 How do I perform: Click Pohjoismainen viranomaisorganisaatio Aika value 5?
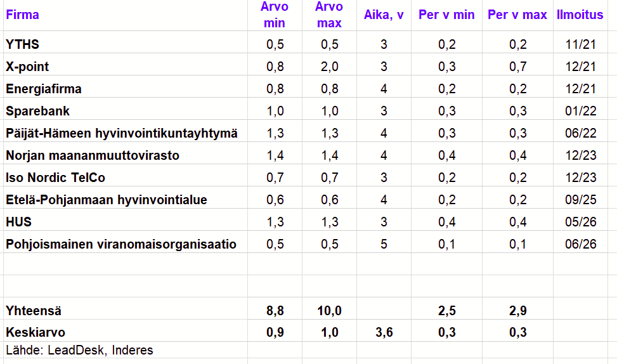point(384,244)
